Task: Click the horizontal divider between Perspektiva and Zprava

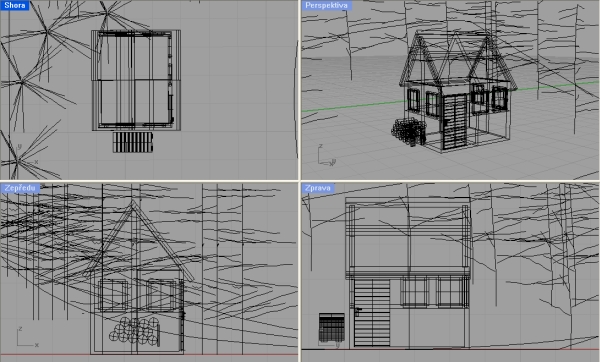Action: pyautogui.click(x=450, y=181)
